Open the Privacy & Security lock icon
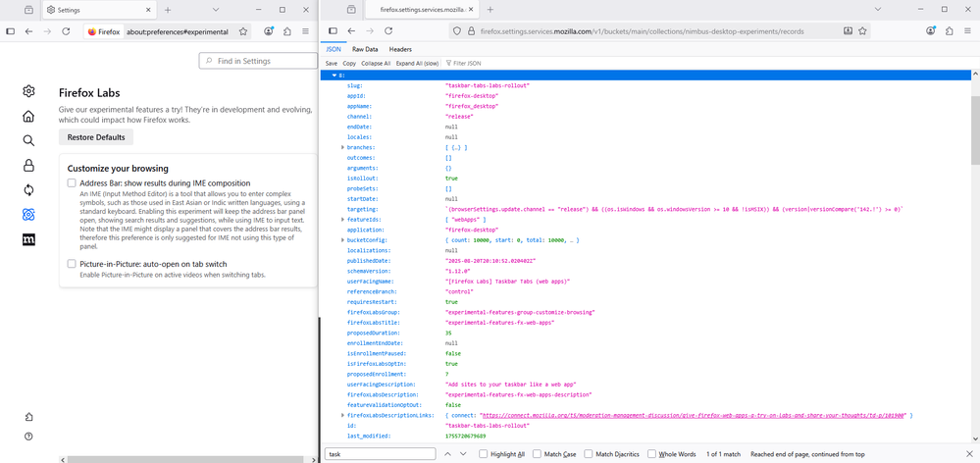This screenshot has width=980, height=463. point(29,165)
